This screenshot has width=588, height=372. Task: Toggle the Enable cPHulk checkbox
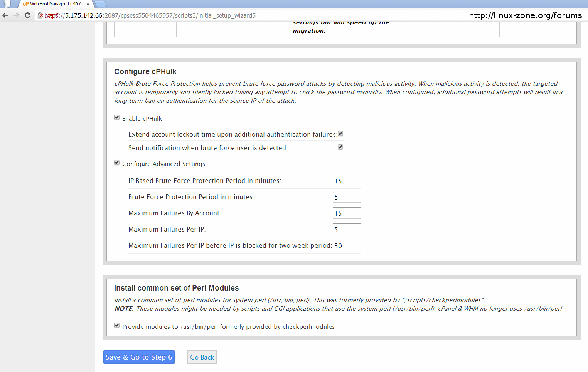[117, 118]
